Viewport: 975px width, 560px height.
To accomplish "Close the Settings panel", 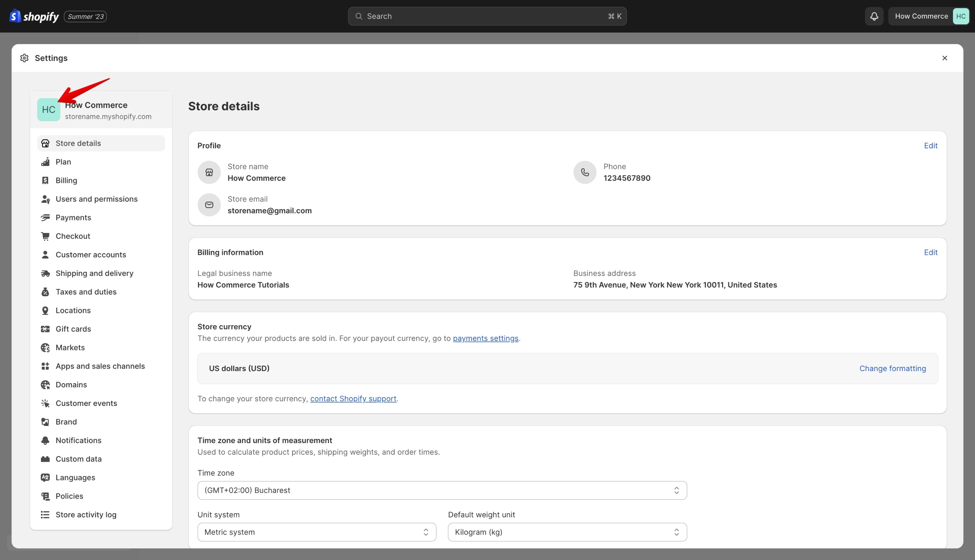I will click(x=944, y=58).
